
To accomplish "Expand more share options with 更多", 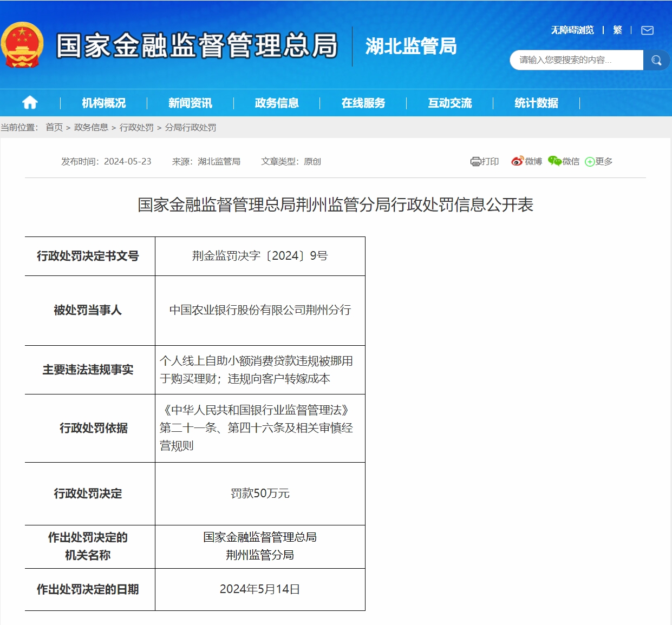I will [x=599, y=161].
